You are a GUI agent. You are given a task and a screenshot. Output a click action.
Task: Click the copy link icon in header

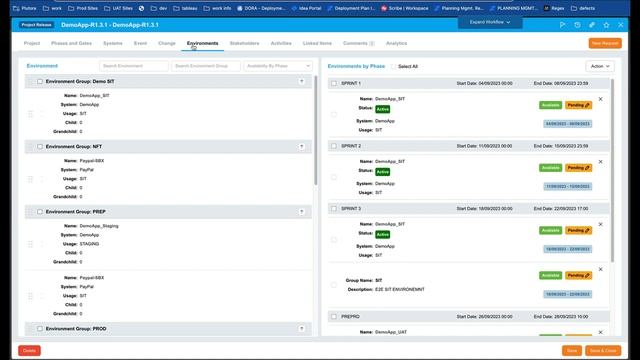[x=592, y=25]
